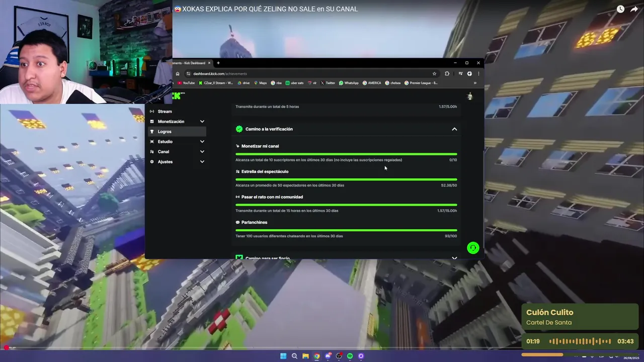Bookmark this page with the star icon
Image resolution: width=644 pixels, height=362 pixels.
coord(434,73)
